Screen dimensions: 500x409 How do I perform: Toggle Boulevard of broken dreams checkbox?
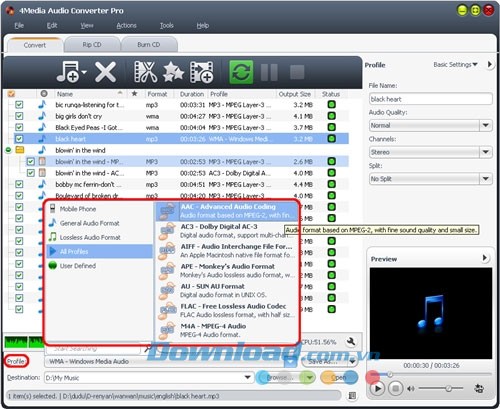19,196
